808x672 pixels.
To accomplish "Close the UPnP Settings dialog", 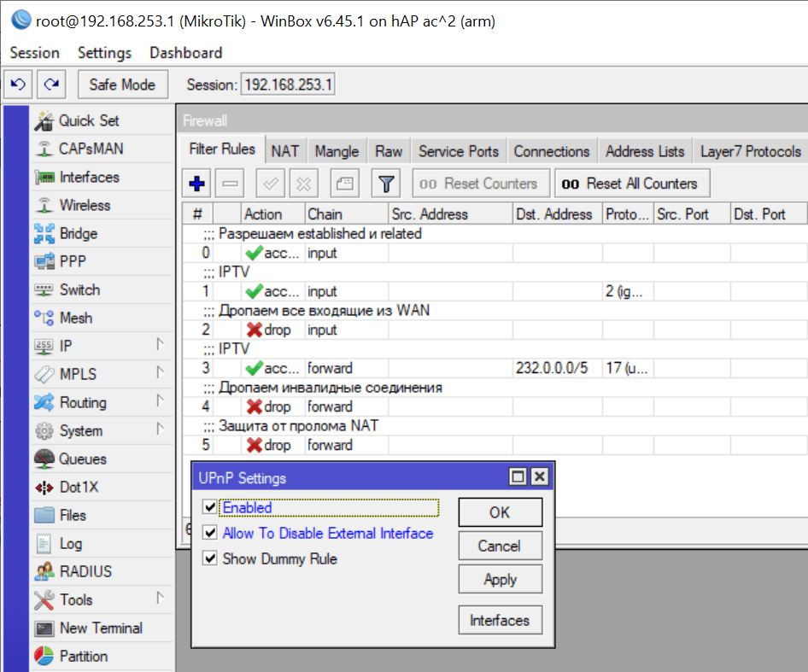I will (540, 476).
